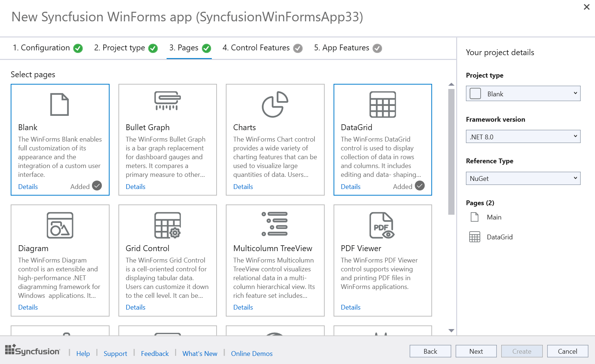Click the Multicolumn TreeView icon
Screen dimensions: 595x364
point(275,224)
